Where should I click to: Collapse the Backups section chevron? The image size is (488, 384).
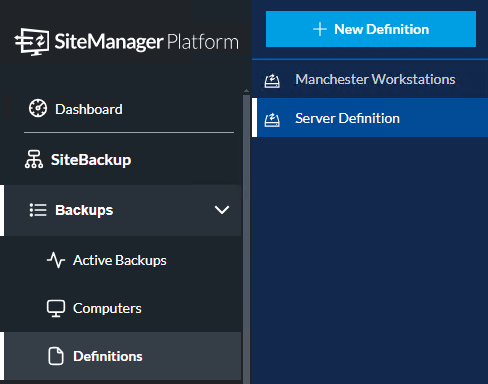coord(222,210)
